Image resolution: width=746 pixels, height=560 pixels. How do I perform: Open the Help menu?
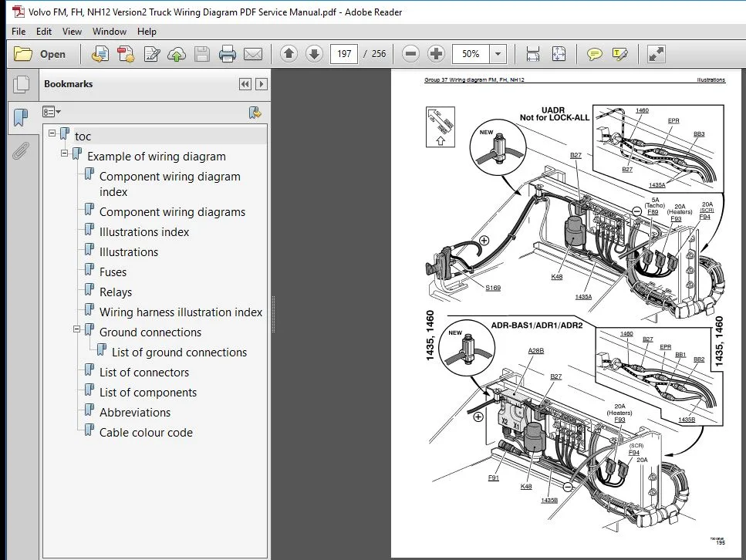[x=147, y=32]
